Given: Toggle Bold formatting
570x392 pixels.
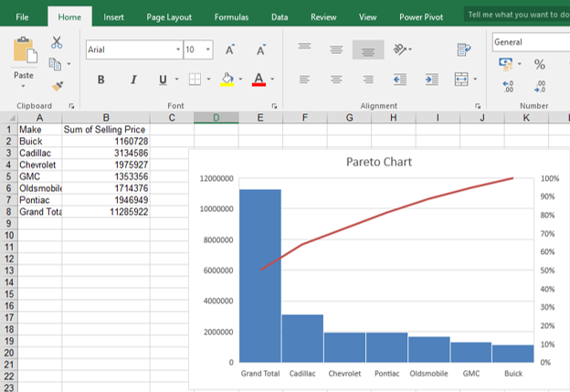Looking at the screenshot, I should point(100,79).
